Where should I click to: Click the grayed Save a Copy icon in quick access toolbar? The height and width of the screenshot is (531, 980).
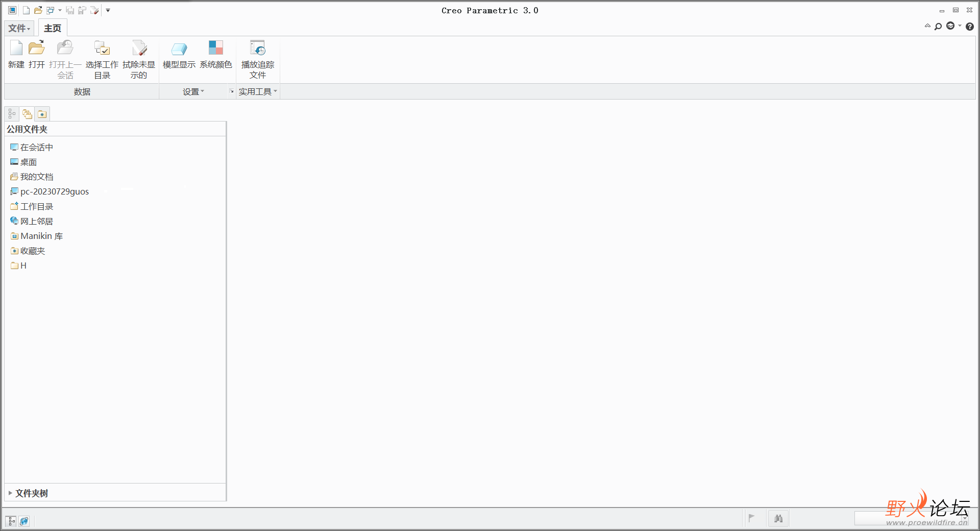pos(82,10)
